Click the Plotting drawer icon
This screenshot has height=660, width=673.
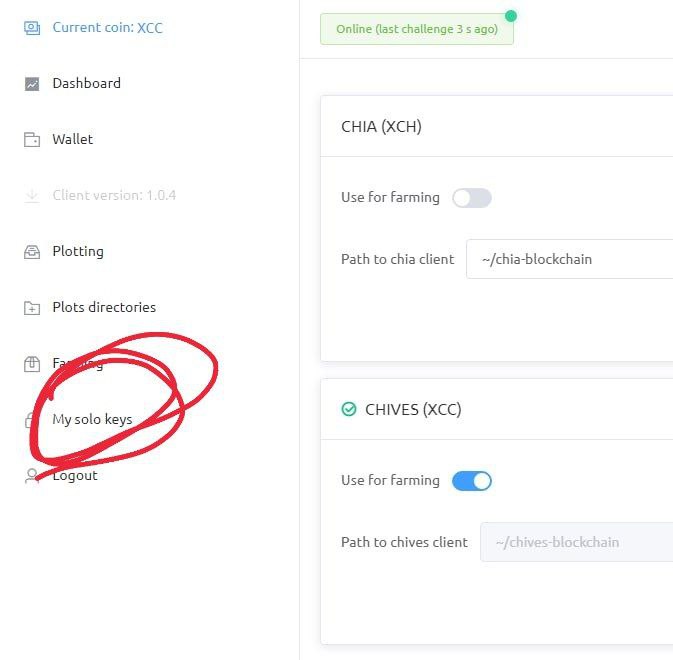click(32, 251)
